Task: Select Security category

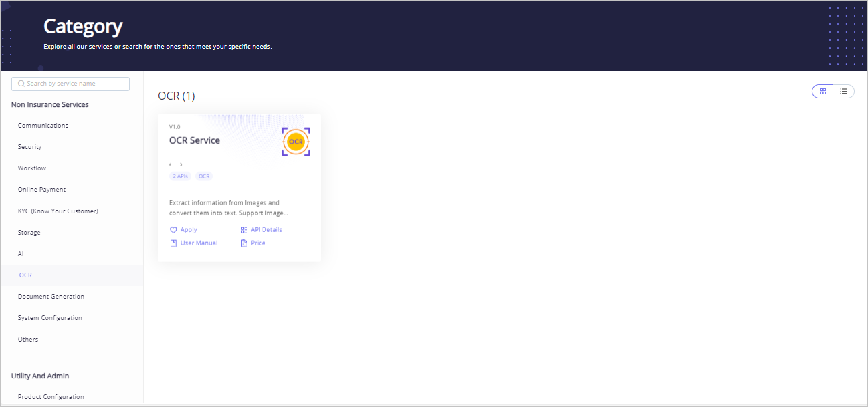Action: pyautogui.click(x=29, y=147)
